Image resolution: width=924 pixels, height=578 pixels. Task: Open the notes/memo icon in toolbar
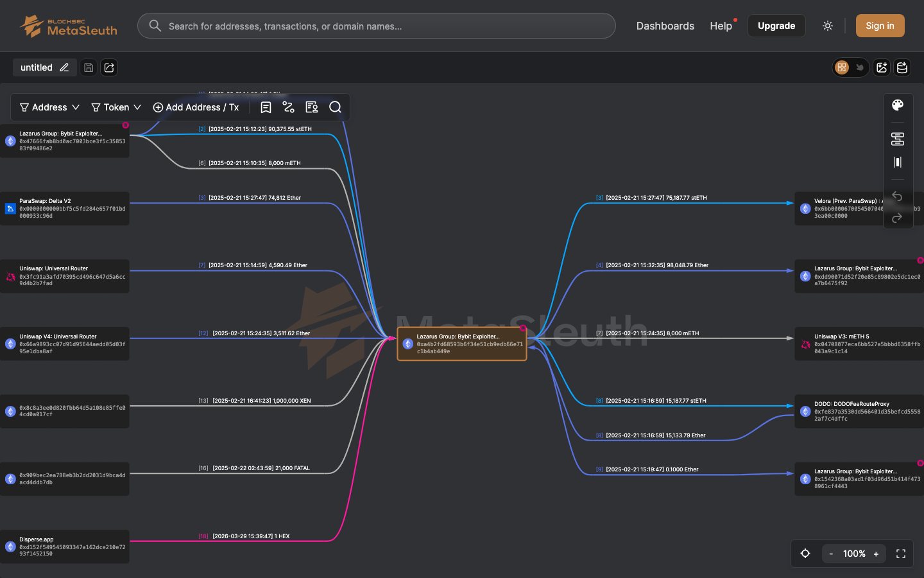tap(266, 107)
